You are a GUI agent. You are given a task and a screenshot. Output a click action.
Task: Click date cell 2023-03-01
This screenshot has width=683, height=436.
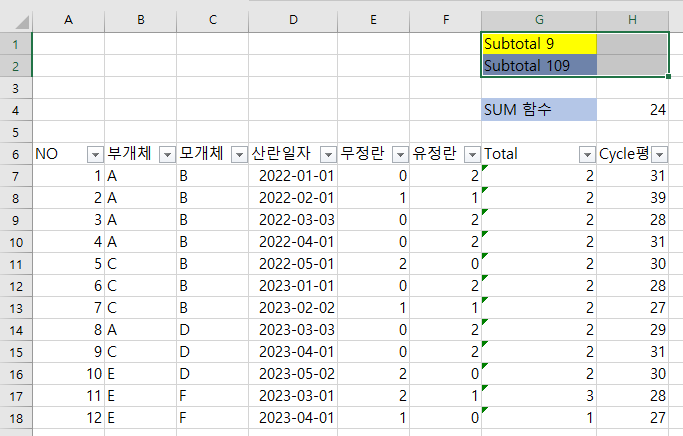pos(293,396)
